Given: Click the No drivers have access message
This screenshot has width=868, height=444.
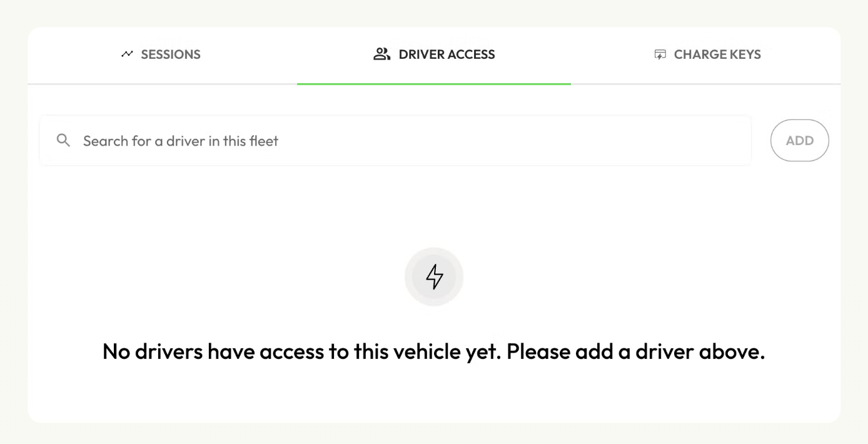Looking at the screenshot, I should pyautogui.click(x=433, y=351).
